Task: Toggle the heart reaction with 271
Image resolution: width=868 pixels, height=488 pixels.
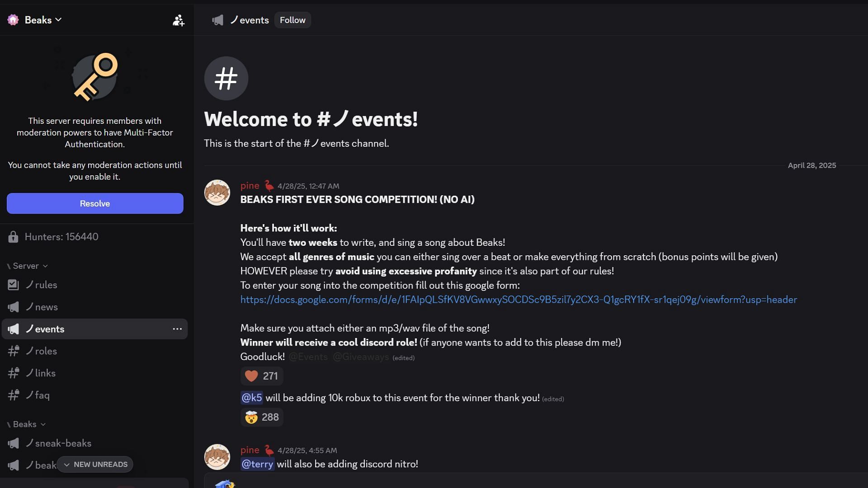Action: coord(262,376)
